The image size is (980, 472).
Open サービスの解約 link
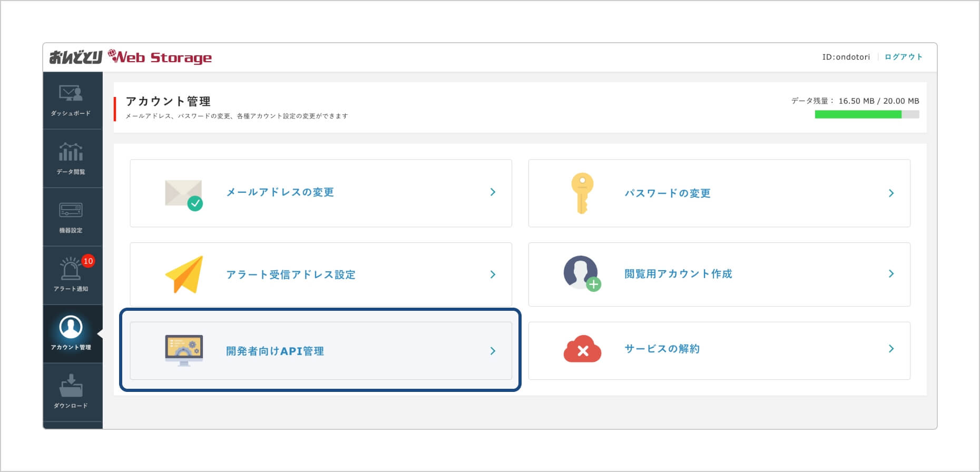pos(662,349)
